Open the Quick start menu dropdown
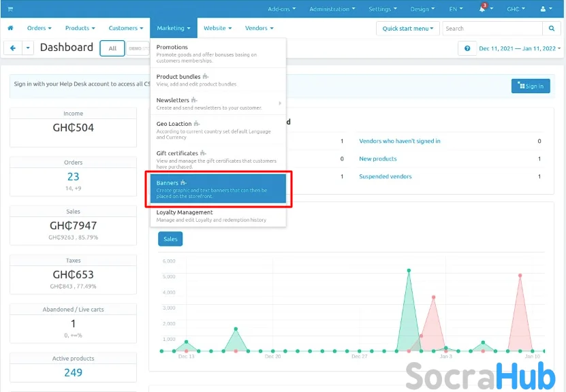The height and width of the screenshot is (392, 566). click(407, 29)
